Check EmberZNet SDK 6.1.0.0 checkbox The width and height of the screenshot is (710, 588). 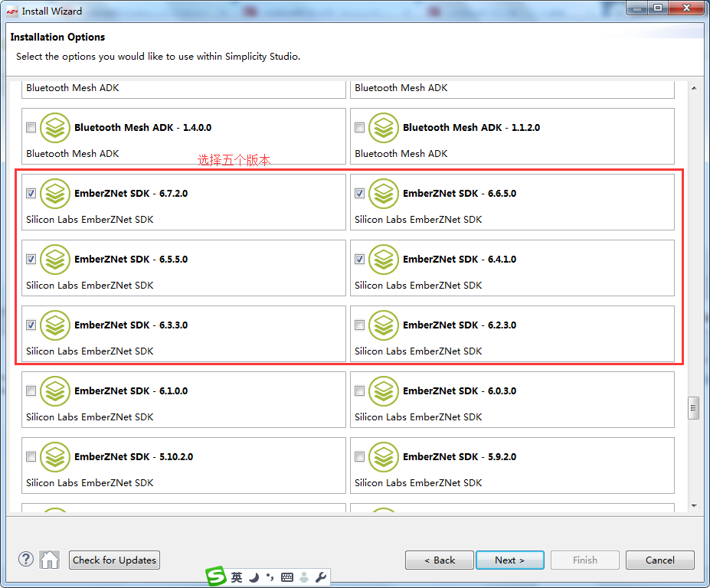click(31, 391)
